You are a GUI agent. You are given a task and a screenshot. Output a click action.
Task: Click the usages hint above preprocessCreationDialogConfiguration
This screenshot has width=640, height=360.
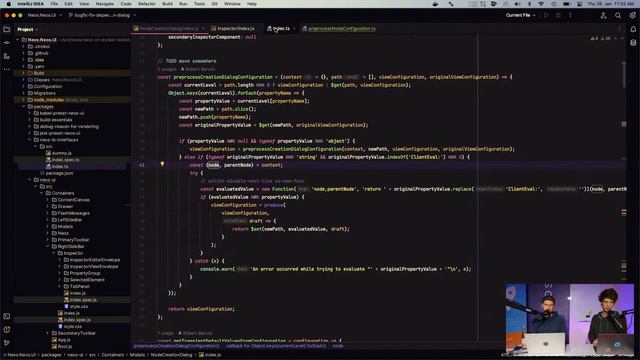167,69
